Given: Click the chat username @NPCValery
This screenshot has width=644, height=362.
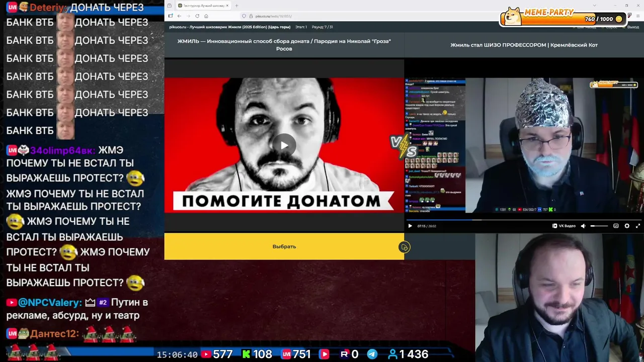Looking at the screenshot, I should 50,303.
